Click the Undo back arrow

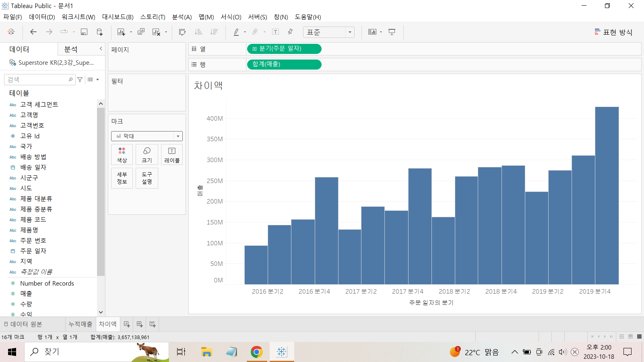[33, 32]
